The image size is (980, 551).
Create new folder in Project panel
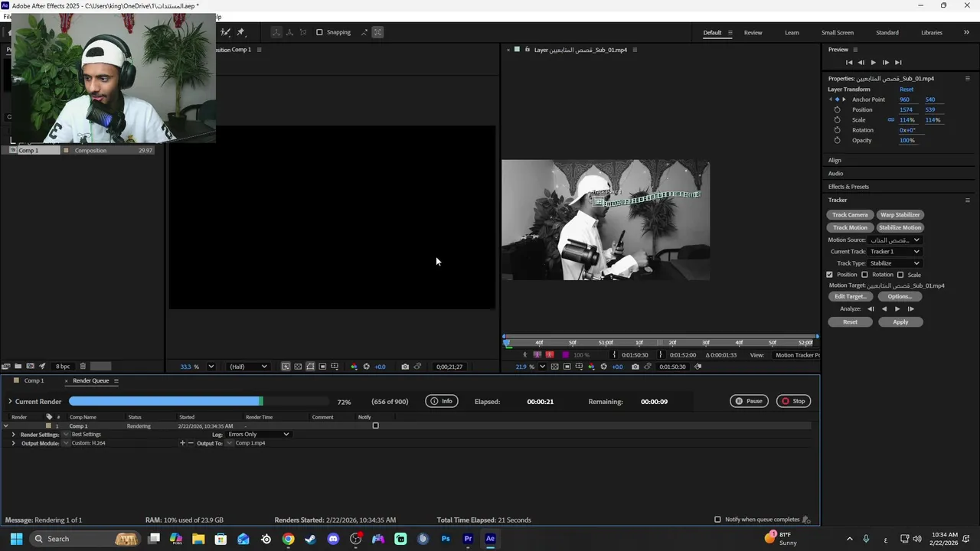pos(18,367)
